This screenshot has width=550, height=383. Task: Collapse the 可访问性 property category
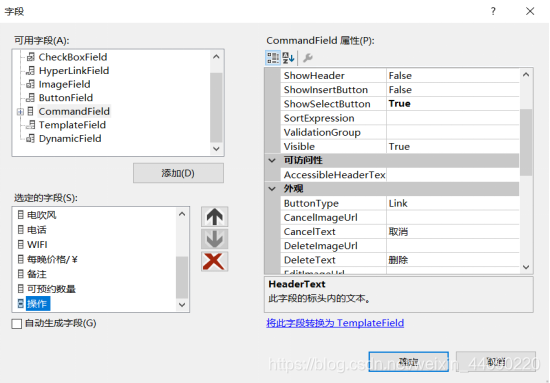(x=272, y=161)
